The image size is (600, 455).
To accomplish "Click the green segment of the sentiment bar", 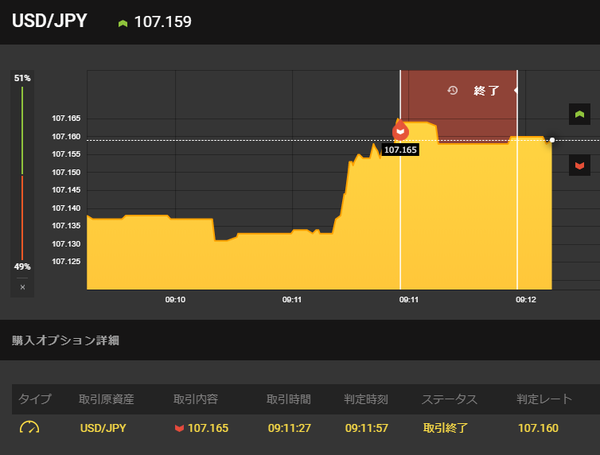I will click(x=22, y=130).
